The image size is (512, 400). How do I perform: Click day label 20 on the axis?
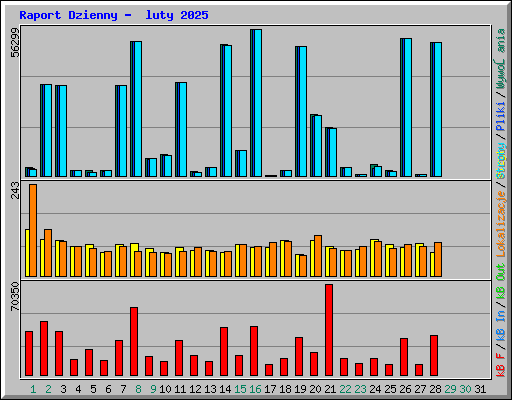point(315,389)
